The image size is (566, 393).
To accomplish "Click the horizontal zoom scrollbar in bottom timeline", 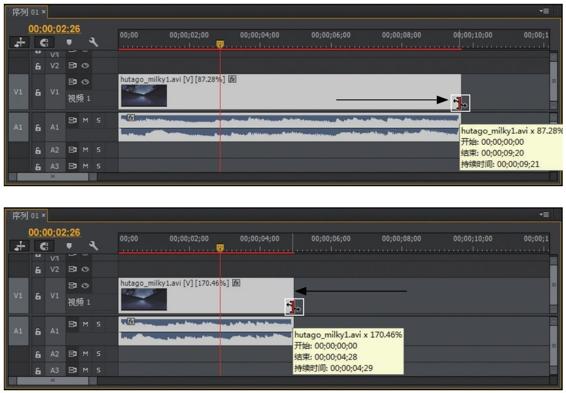I will pos(53,380).
